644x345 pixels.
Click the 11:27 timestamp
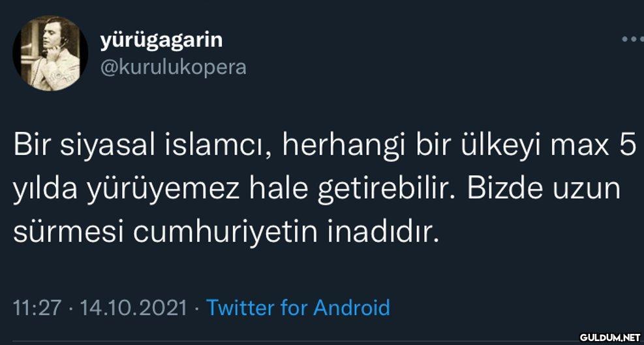(38, 307)
